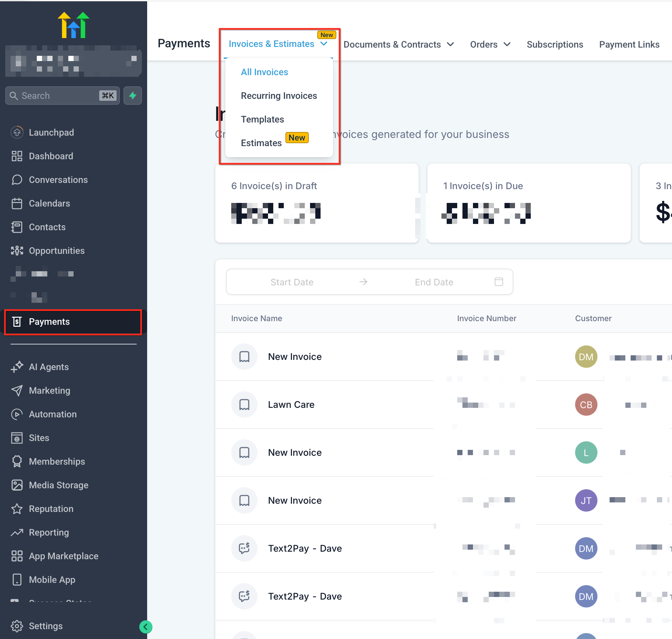Click the CB customer avatar
This screenshot has height=639, width=672.
(586, 405)
